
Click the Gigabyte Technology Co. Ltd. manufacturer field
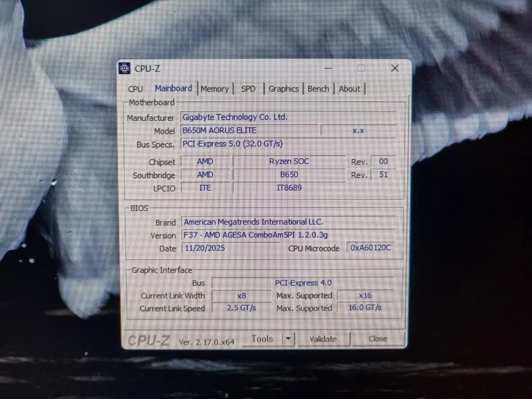(288, 117)
